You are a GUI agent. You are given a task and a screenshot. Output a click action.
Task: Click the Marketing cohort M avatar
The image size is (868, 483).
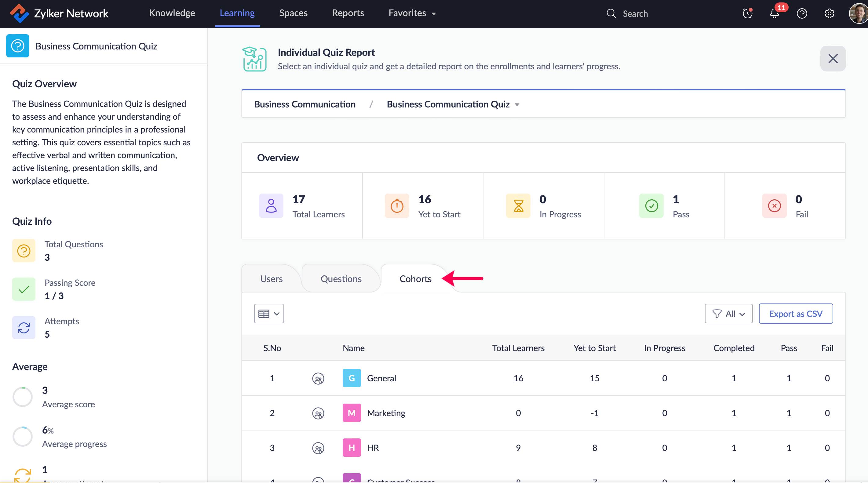click(352, 413)
